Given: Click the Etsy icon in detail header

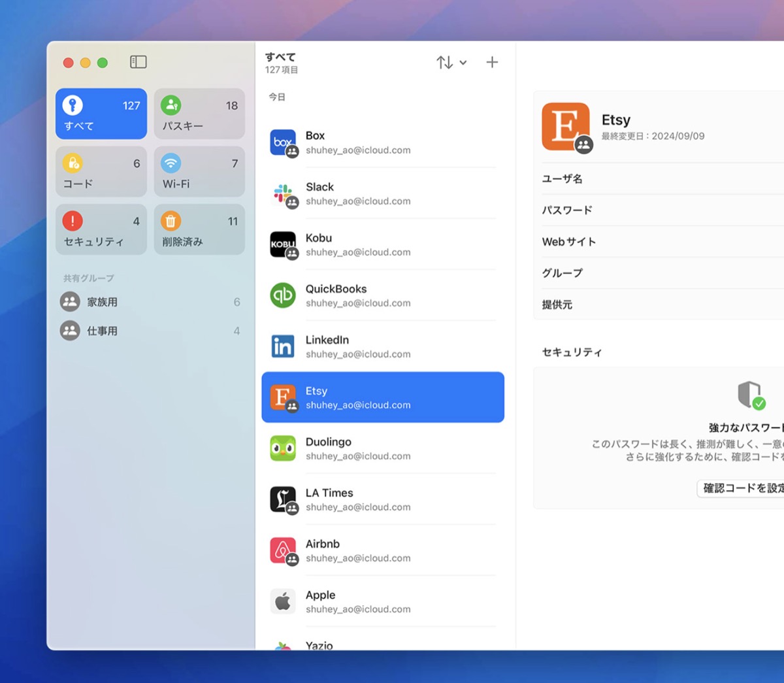Looking at the screenshot, I should click(x=565, y=126).
